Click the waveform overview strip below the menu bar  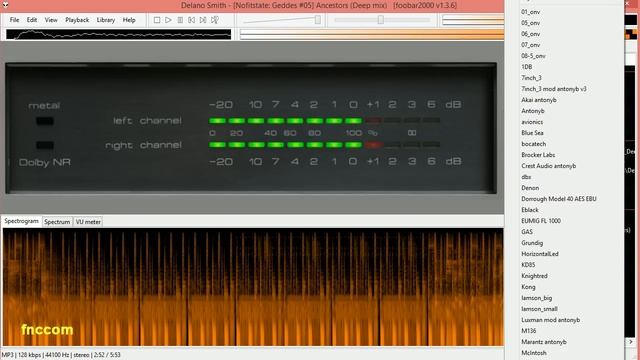tap(118, 35)
